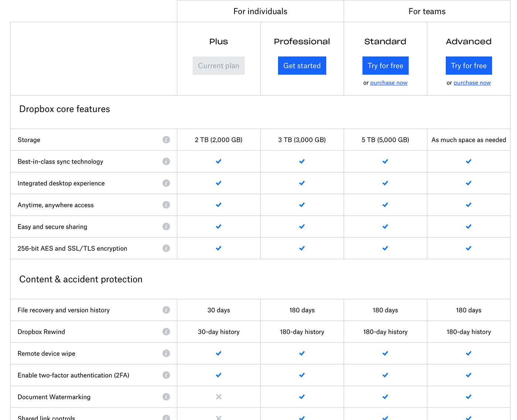Click the info icon next to Storage
The height and width of the screenshot is (420, 517).
click(166, 140)
